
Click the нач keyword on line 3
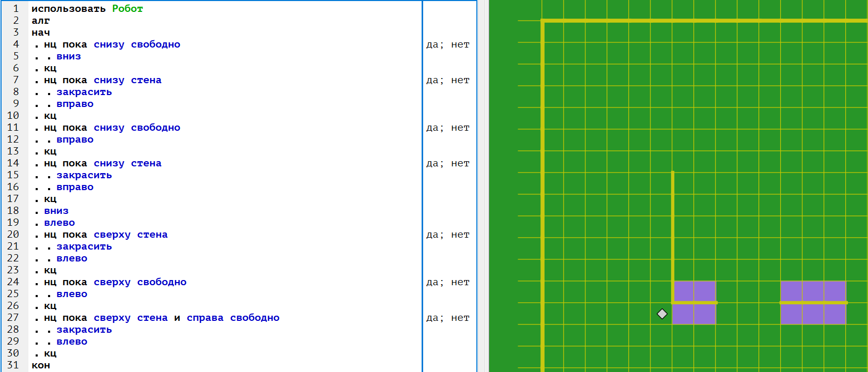point(41,33)
